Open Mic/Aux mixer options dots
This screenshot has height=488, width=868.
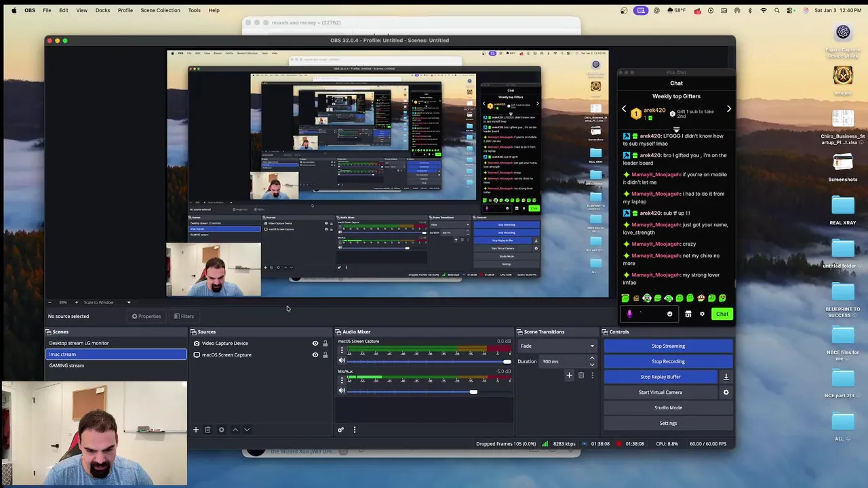(342, 381)
